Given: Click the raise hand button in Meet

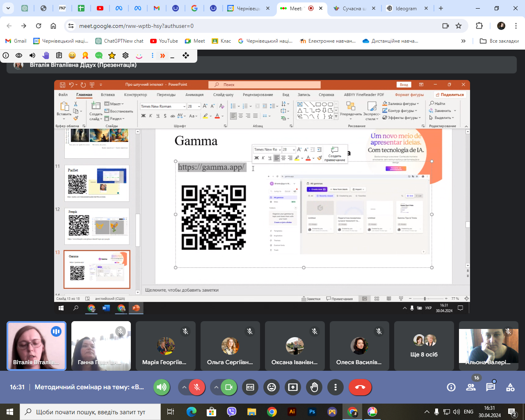Looking at the screenshot, I should click(314, 387).
